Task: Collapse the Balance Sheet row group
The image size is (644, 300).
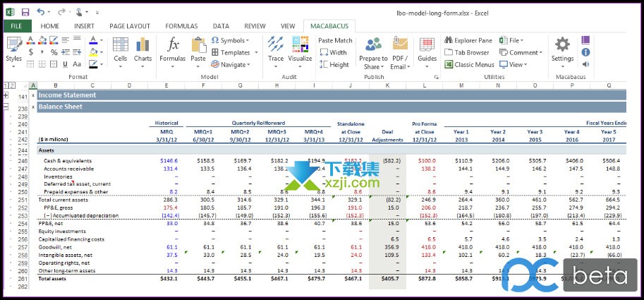Action: (x=6, y=107)
